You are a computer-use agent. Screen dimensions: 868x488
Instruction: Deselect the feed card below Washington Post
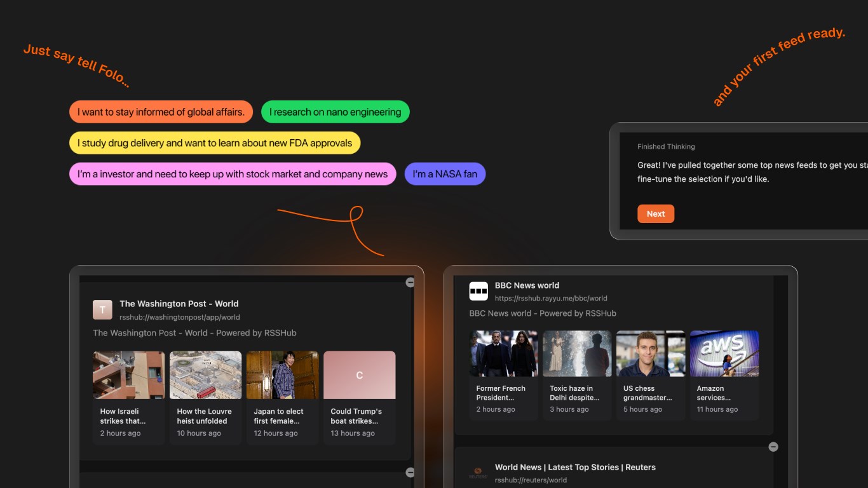click(410, 473)
